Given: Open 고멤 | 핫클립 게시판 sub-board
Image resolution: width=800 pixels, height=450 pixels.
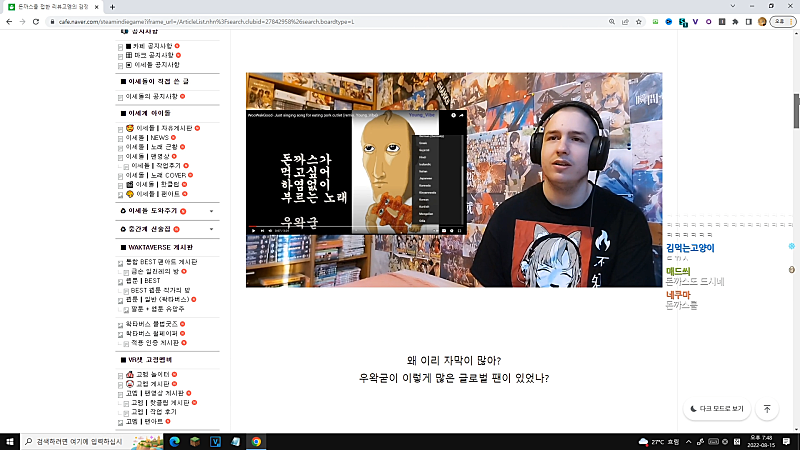Looking at the screenshot, I should click(x=160, y=403).
